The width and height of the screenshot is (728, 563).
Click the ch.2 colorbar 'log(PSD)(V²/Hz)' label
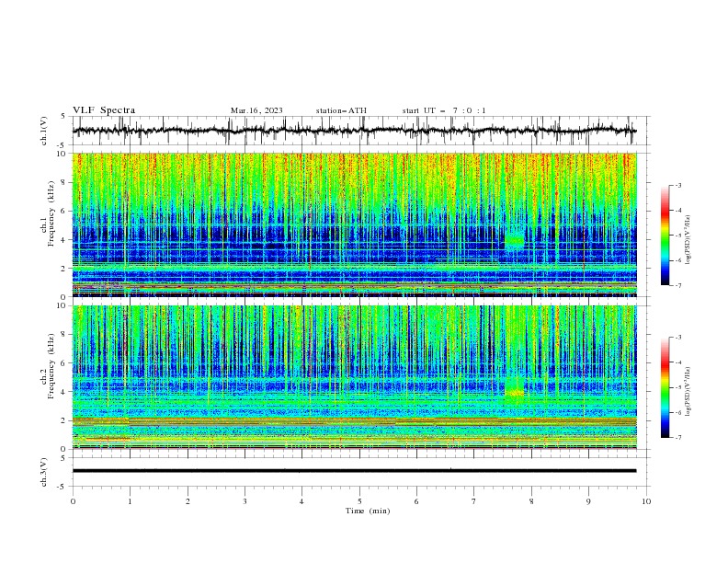(688, 392)
